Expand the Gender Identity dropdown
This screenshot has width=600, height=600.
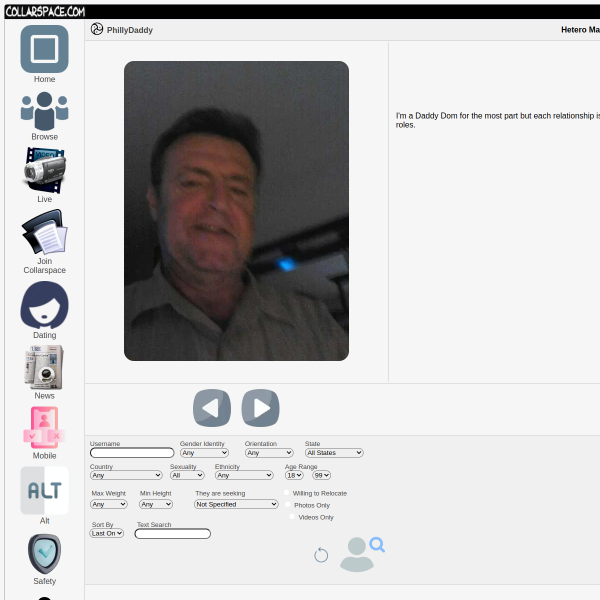[204, 453]
